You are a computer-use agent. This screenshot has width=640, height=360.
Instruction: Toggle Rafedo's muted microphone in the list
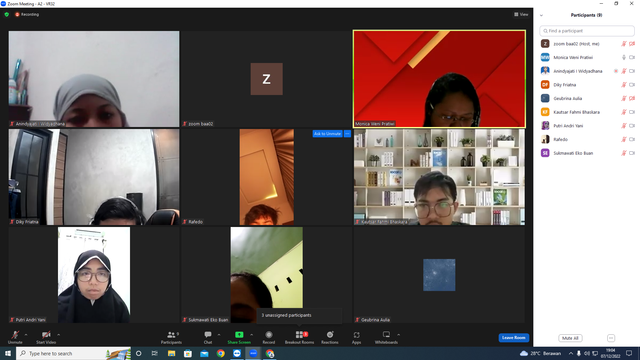[x=624, y=139]
